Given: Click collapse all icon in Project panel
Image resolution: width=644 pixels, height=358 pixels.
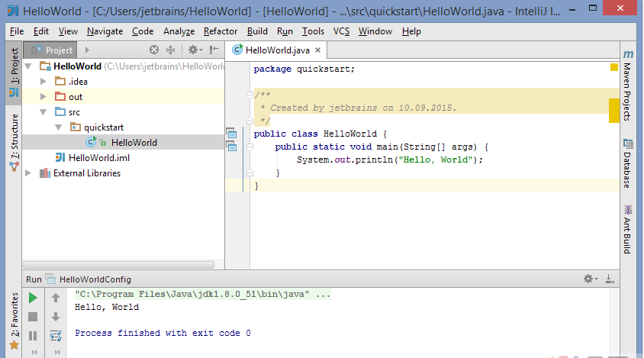Looking at the screenshot, I should click(x=170, y=50).
